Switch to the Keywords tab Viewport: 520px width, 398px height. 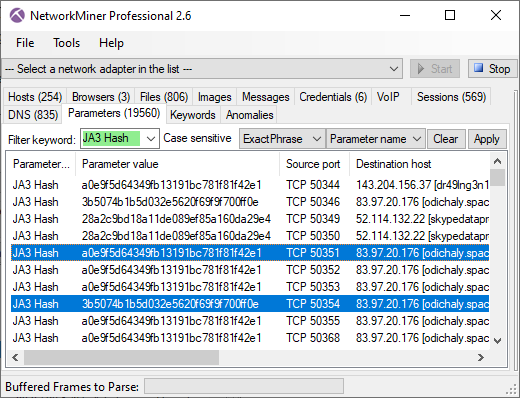193,115
